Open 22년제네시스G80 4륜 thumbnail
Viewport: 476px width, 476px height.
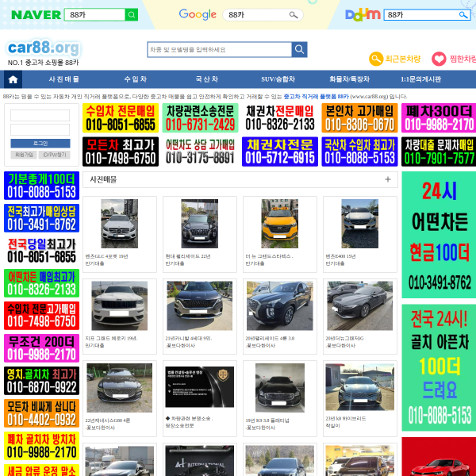[x=119, y=388]
